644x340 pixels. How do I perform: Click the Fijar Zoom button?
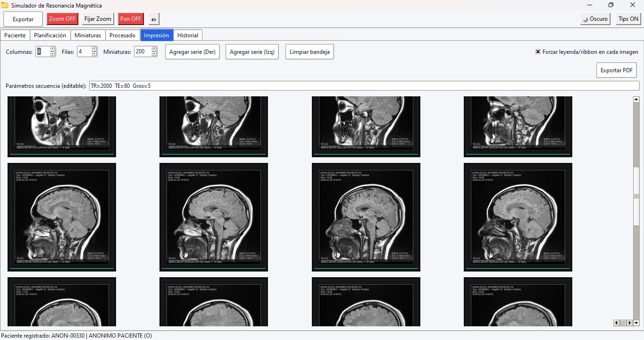(98, 19)
